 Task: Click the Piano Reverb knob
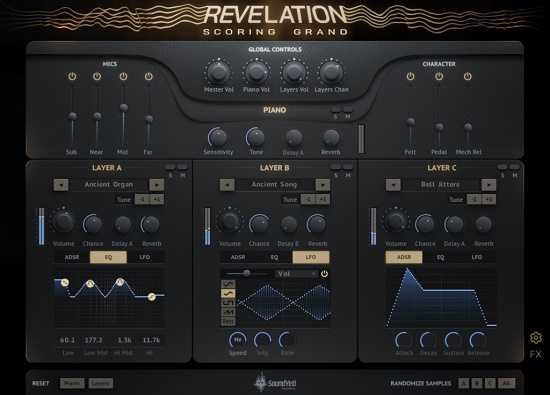pos(331,138)
